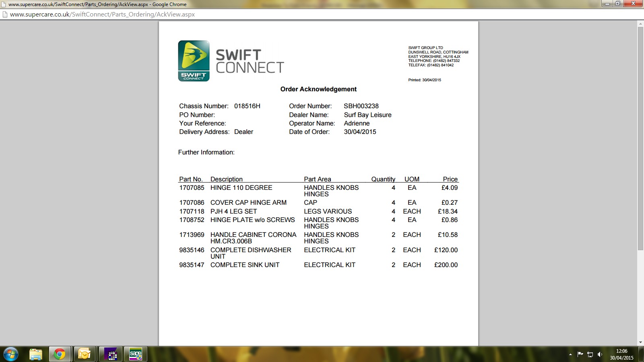Click the LEGS VARIOUS part area
Viewport: 644px width, 362px height.
(328, 212)
